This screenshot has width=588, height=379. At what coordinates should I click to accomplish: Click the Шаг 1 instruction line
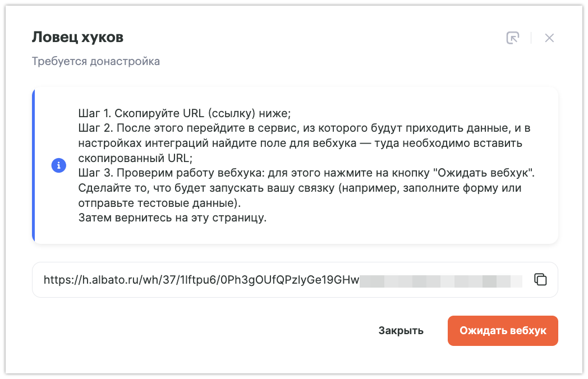[185, 112]
